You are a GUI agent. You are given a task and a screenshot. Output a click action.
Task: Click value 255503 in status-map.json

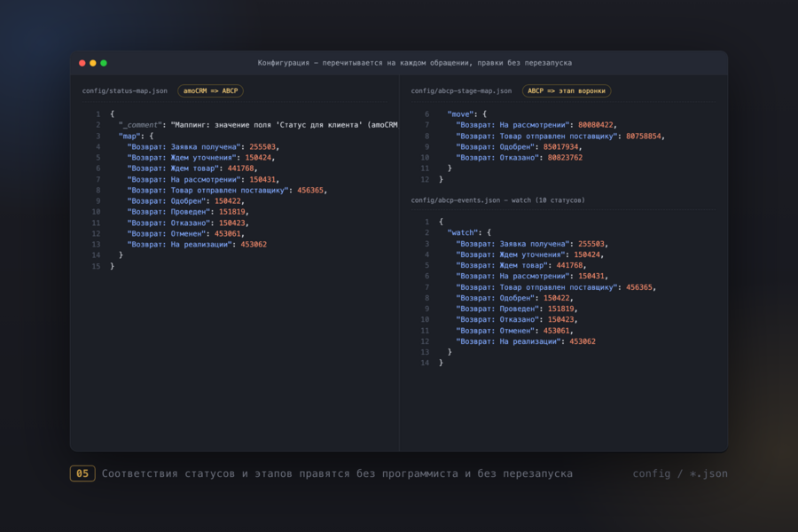262,147
